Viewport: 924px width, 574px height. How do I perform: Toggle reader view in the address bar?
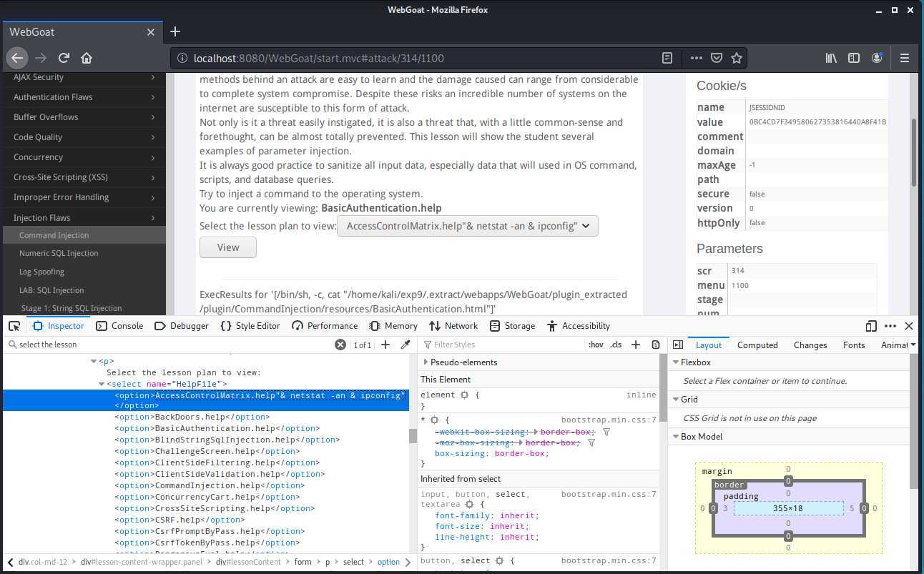coord(667,58)
